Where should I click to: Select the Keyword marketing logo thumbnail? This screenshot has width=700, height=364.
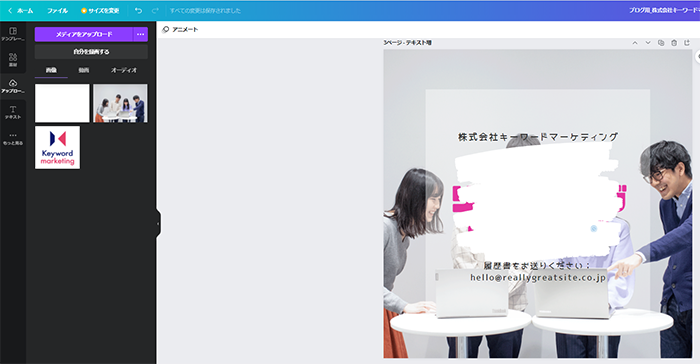point(58,147)
